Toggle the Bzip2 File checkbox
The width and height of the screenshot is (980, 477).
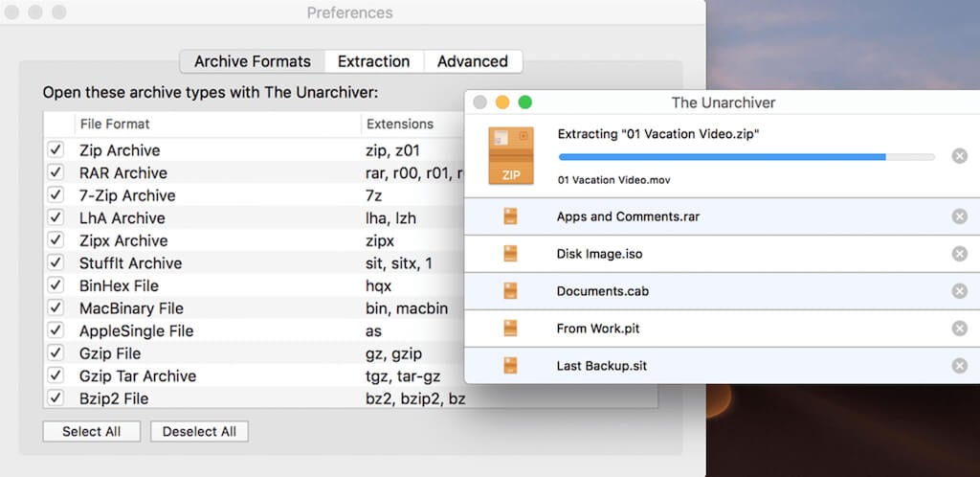pos(56,397)
